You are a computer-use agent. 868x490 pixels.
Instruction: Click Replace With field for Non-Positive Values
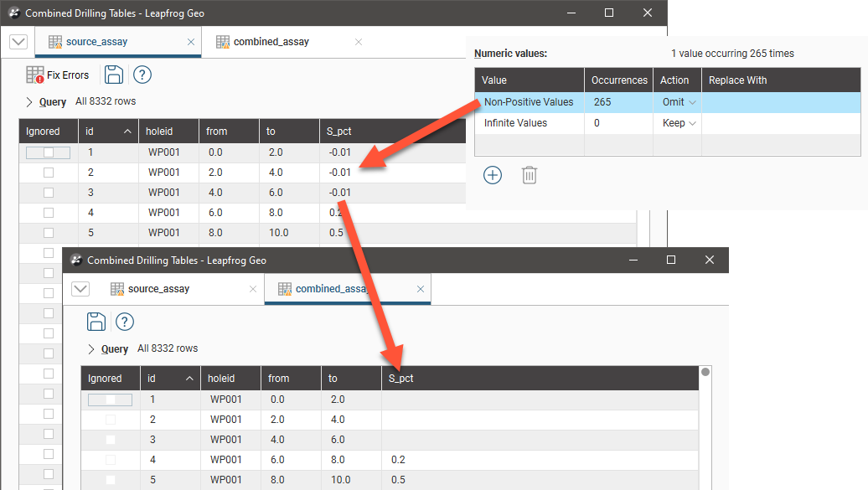[781, 102]
